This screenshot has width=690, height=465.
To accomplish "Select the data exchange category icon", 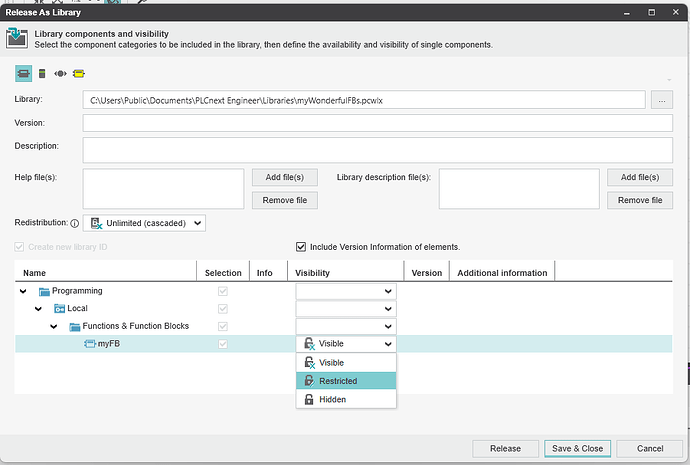I will pyautogui.click(x=60, y=73).
